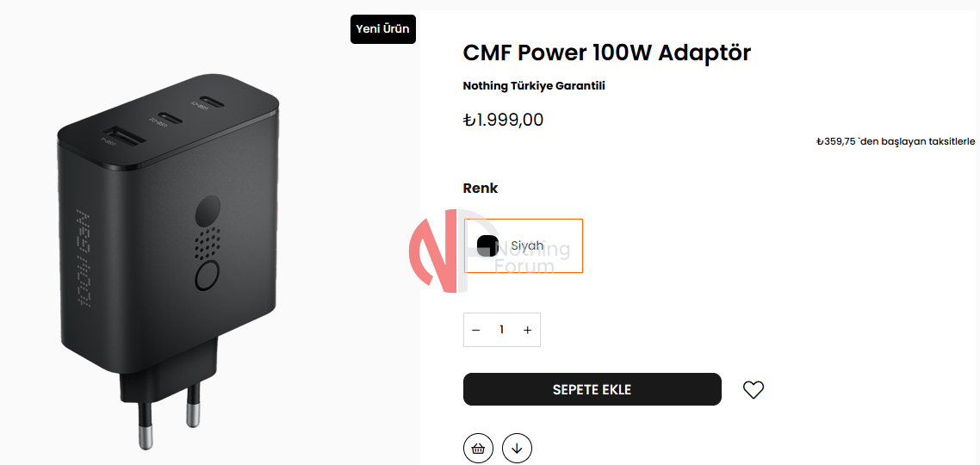This screenshot has width=980, height=465.
Task: Increase quantity with the plus icon
Action: tap(528, 330)
